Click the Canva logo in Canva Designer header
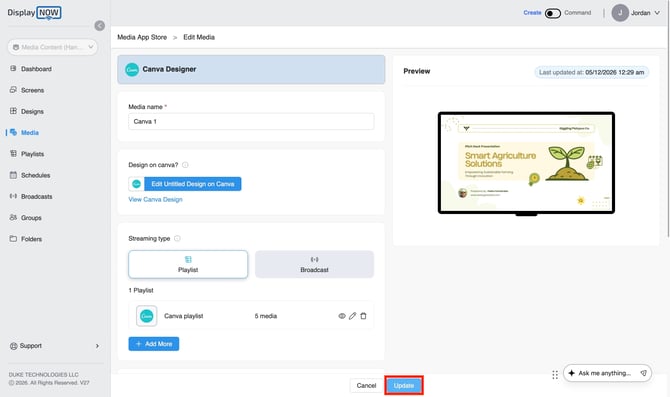This screenshot has width=670, height=397. coord(132,69)
